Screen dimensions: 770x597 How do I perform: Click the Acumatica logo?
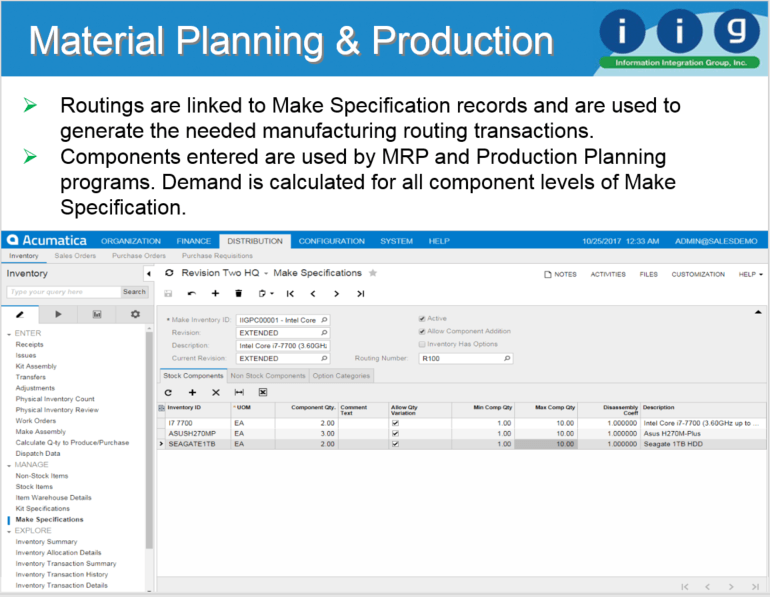47,241
